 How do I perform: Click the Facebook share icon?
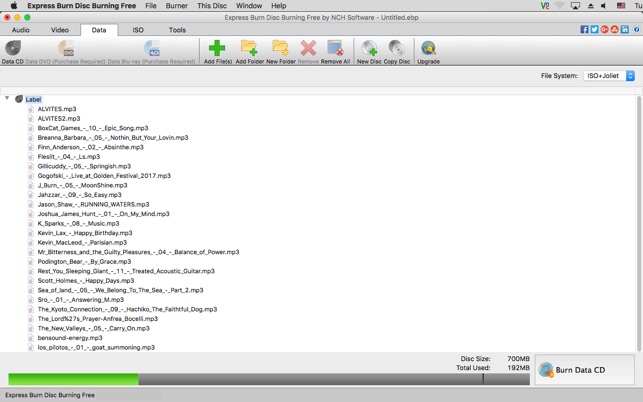point(584,30)
